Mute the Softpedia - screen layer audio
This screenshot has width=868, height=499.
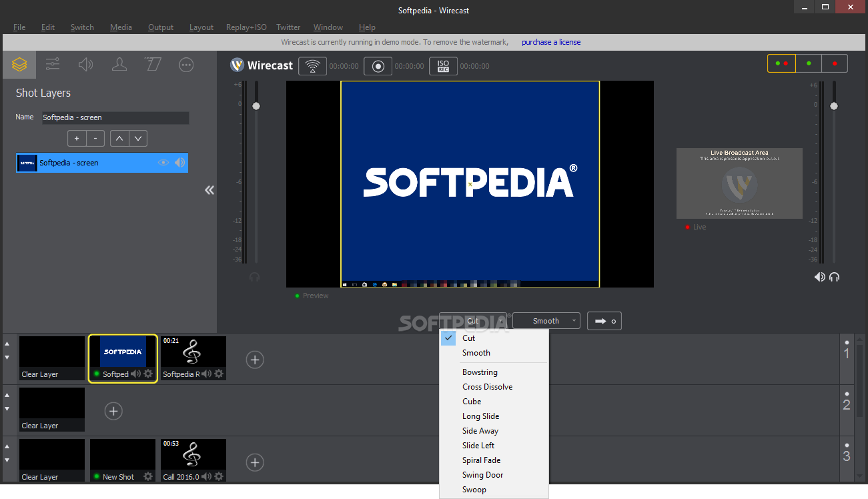(x=179, y=162)
